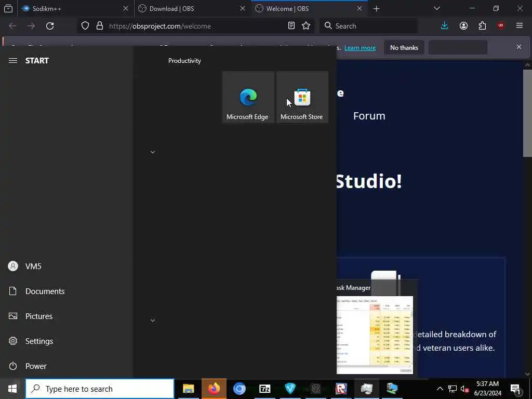The height and width of the screenshot is (399, 532).
Task: Click the browser Search field
Action: click(368, 26)
